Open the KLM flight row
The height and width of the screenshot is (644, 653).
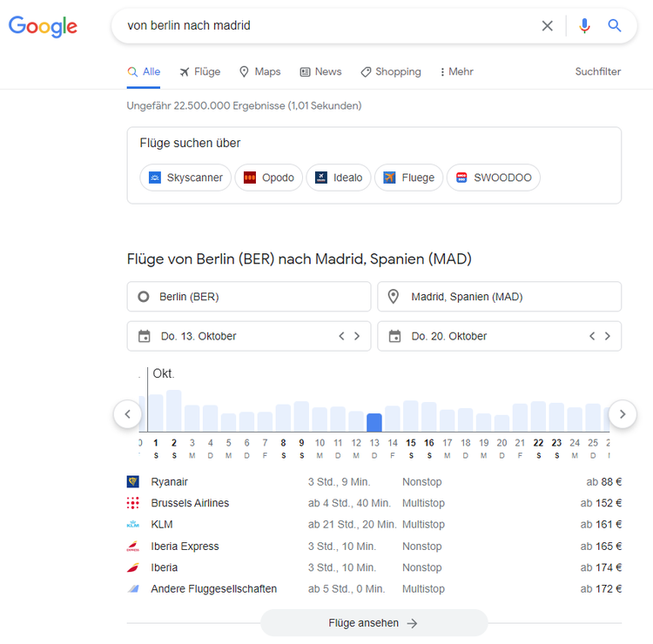pyautogui.click(x=374, y=525)
